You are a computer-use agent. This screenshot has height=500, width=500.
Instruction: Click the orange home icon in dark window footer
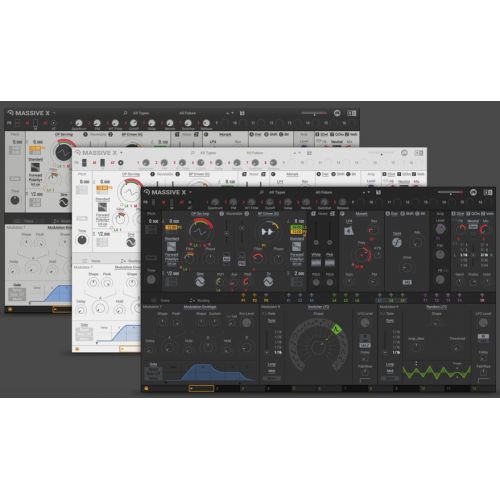point(146,388)
